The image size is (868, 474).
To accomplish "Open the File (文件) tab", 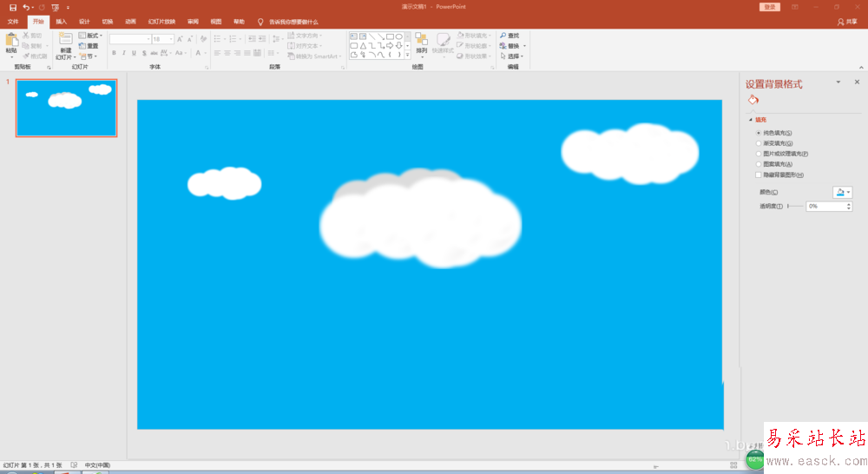I will tap(13, 23).
